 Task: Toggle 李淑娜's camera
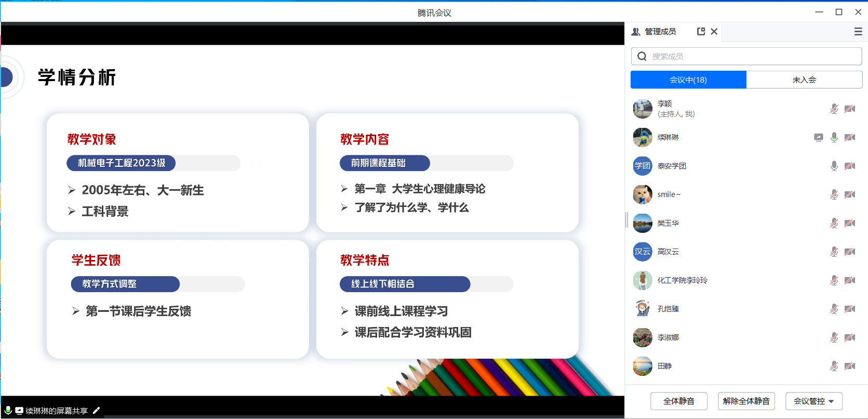(x=850, y=337)
